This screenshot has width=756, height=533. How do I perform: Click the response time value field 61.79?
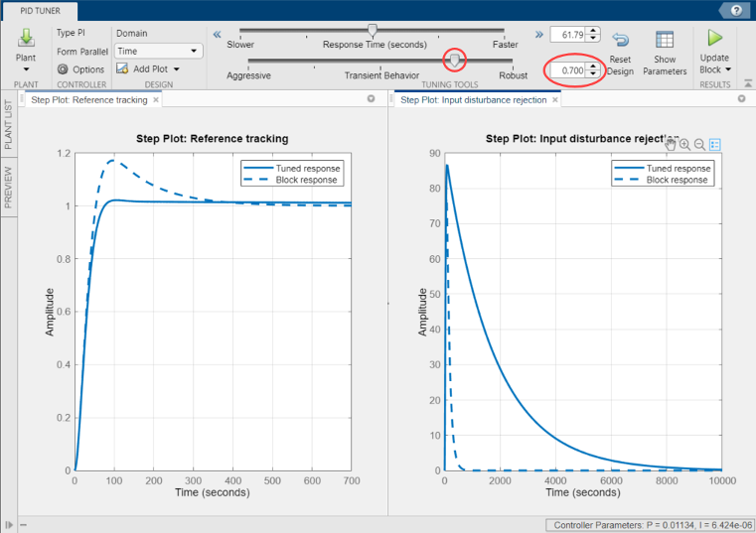[x=568, y=35]
